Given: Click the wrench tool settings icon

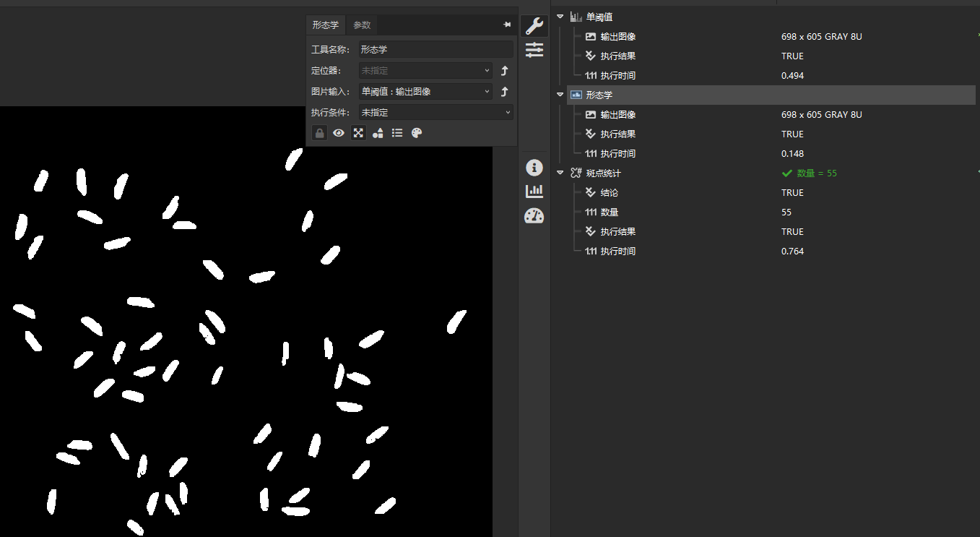Looking at the screenshot, I should tap(534, 27).
